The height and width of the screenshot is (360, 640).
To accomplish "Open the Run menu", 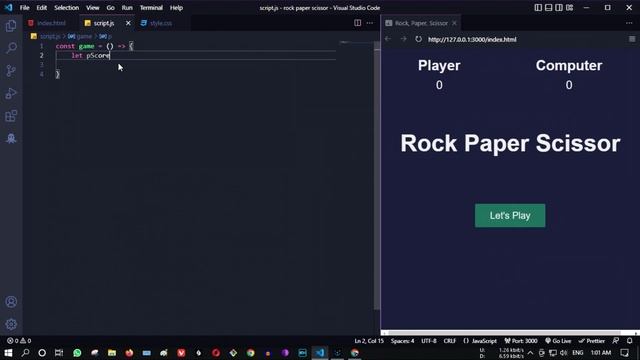I will click(127, 8).
